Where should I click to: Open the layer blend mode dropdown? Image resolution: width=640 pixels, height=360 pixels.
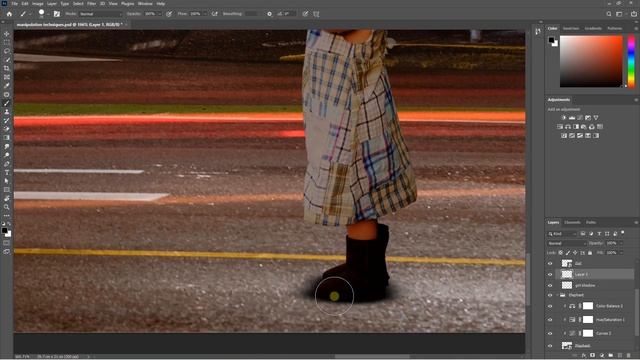coord(566,243)
